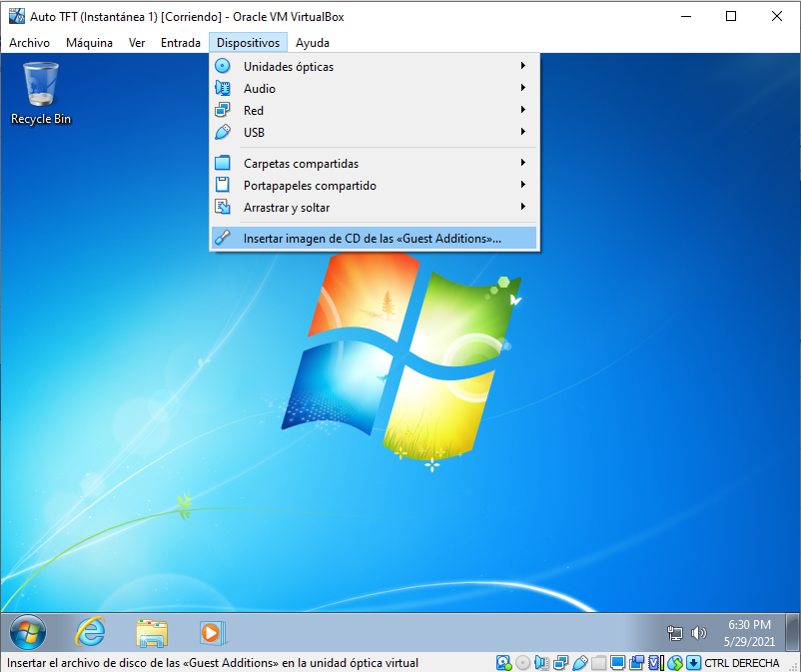801x672 pixels.
Task: Click the Windows Start button
Action: pyautogui.click(x=28, y=631)
